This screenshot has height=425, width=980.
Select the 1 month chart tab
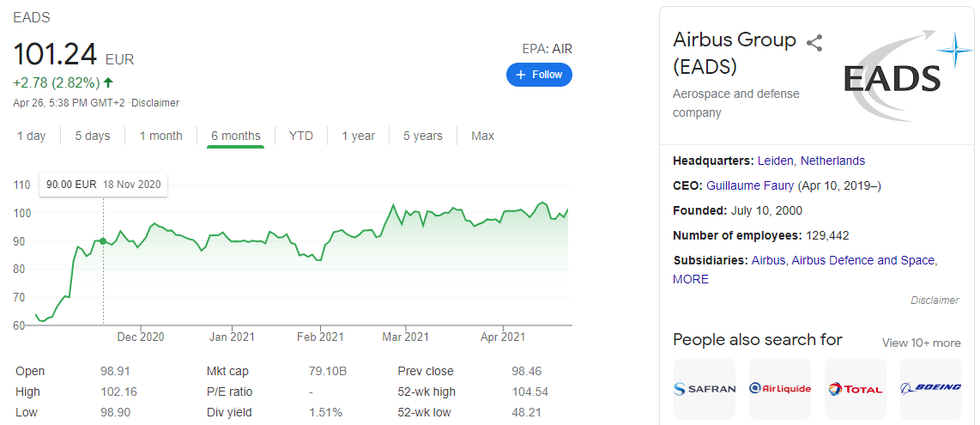(160, 136)
